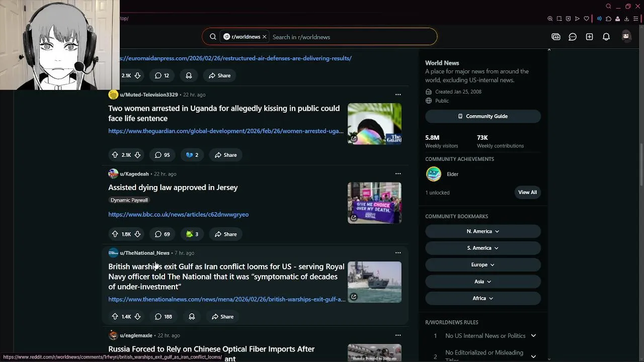Upvote the Assisted dying law post
The image size is (644, 362).
(115, 234)
